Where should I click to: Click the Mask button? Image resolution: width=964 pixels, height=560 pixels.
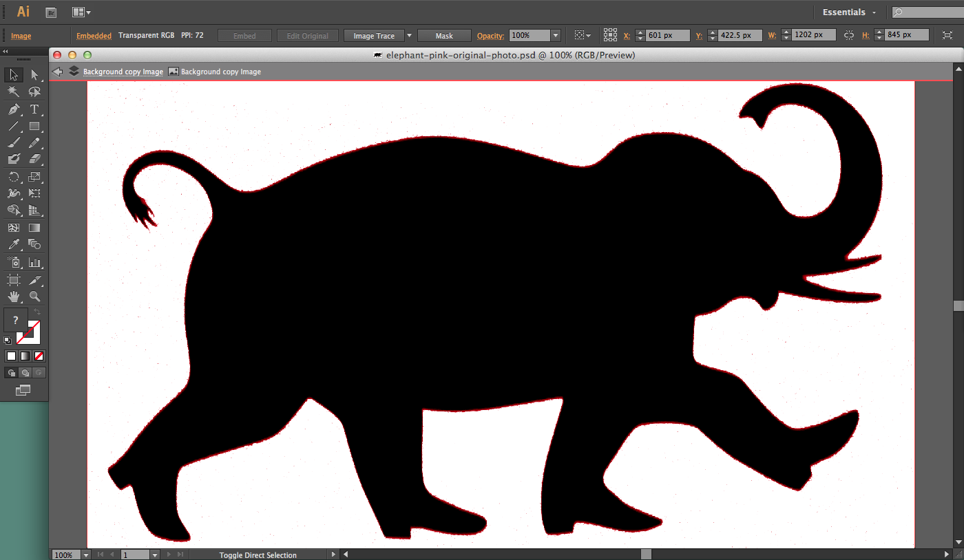pyautogui.click(x=444, y=36)
